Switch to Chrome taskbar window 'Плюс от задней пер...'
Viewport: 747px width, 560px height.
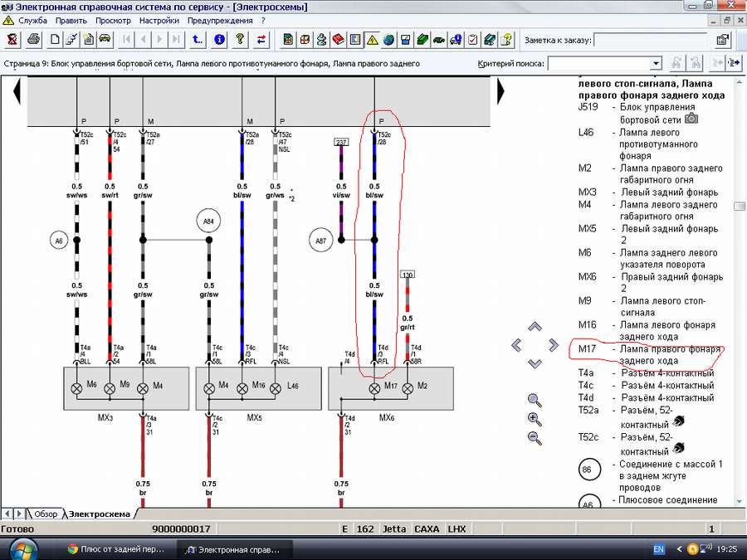coord(115,549)
